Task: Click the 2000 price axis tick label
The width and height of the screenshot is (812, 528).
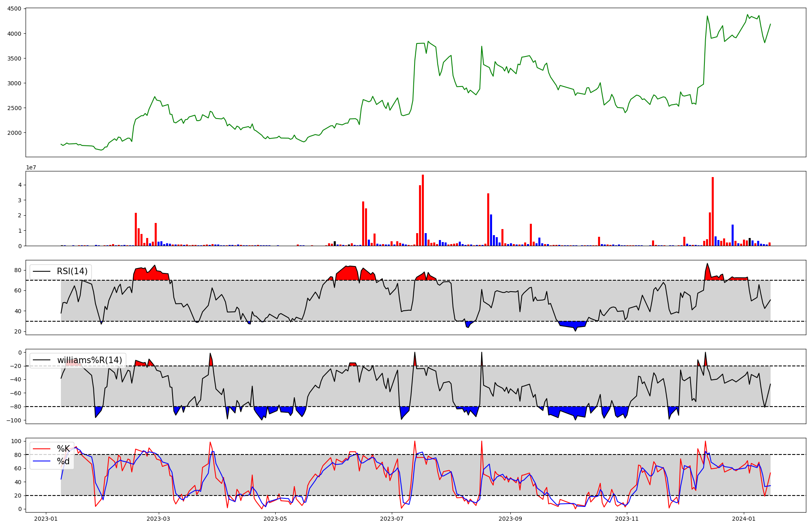Action: coord(14,133)
